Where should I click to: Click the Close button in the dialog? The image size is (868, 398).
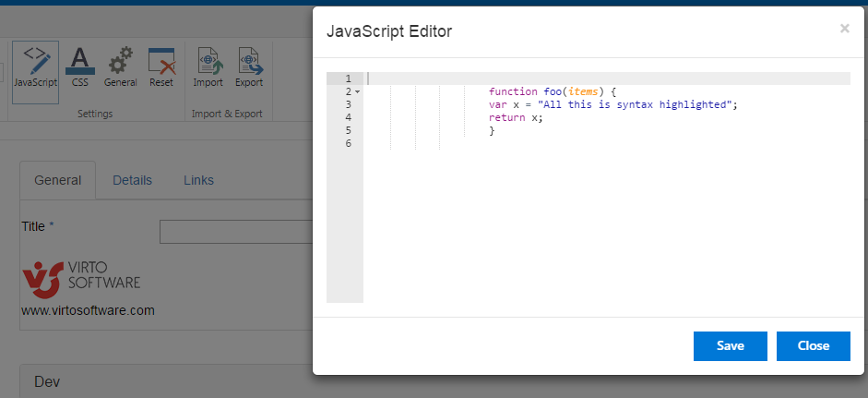[814, 346]
